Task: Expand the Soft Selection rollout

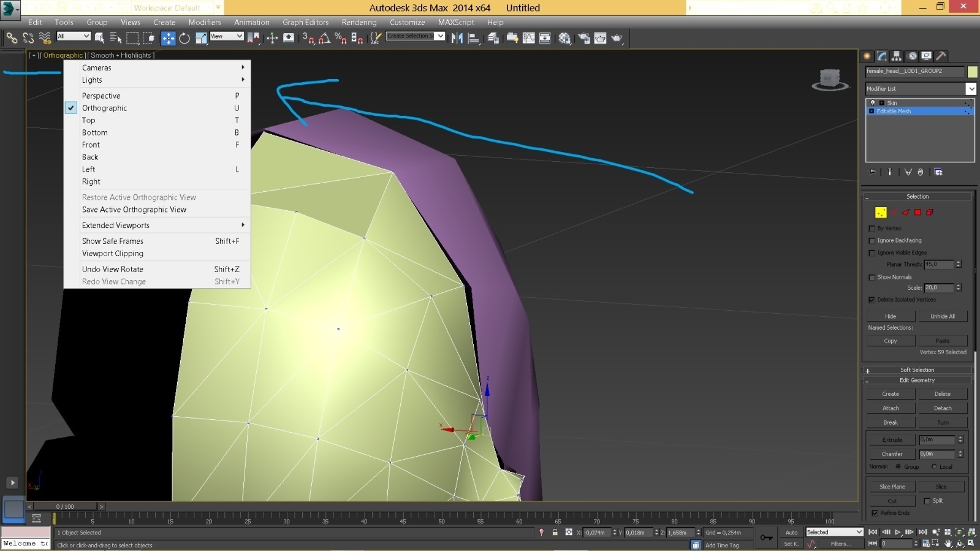Action: [x=917, y=370]
